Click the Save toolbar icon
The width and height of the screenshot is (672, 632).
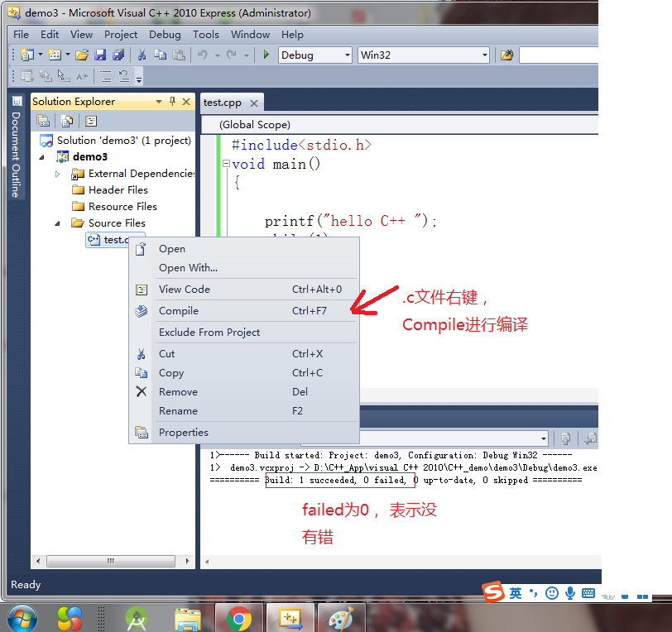(100, 55)
